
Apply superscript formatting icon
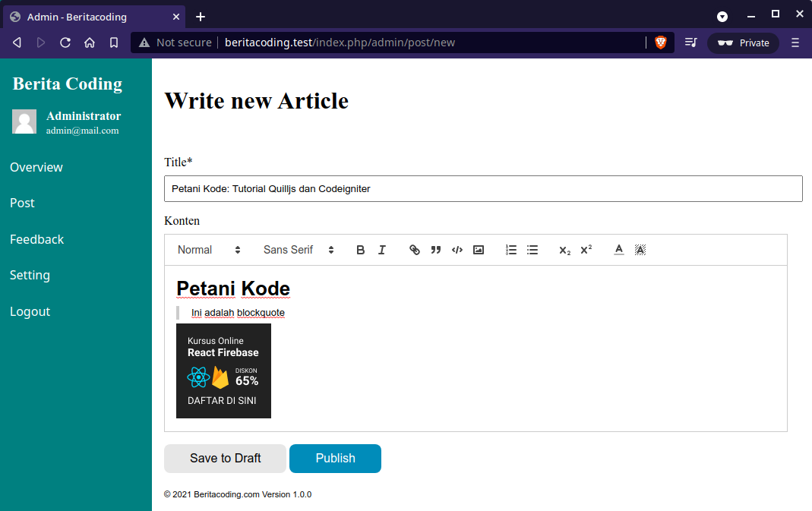(586, 249)
